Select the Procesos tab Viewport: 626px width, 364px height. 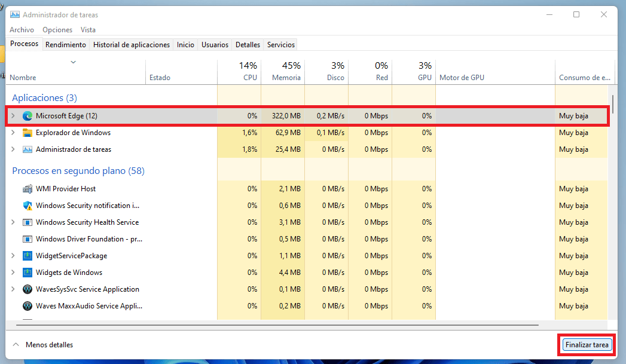click(24, 44)
